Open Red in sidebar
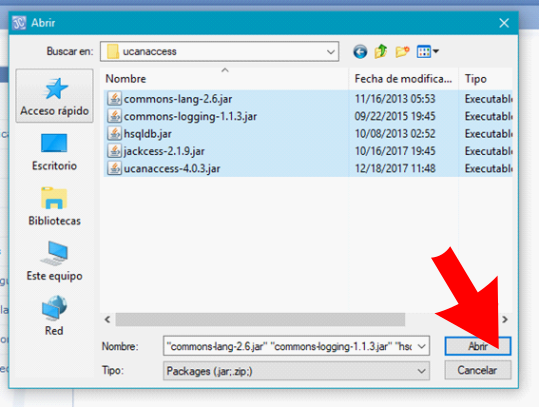 click(54, 316)
